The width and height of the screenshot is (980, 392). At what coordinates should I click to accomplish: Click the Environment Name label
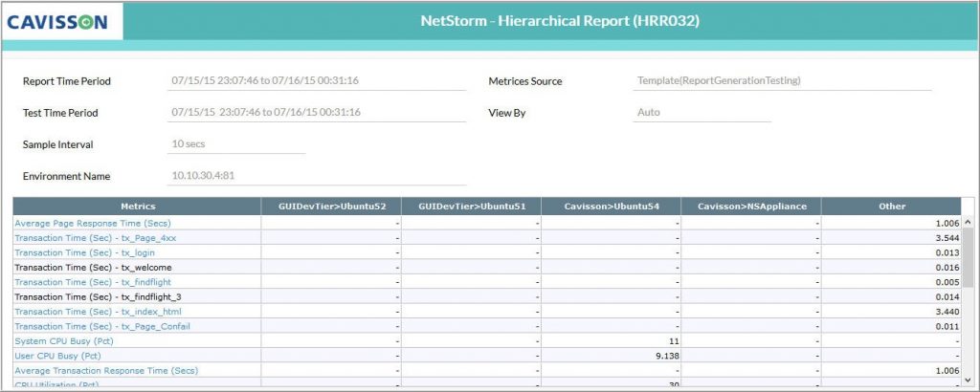click(66, 176)
